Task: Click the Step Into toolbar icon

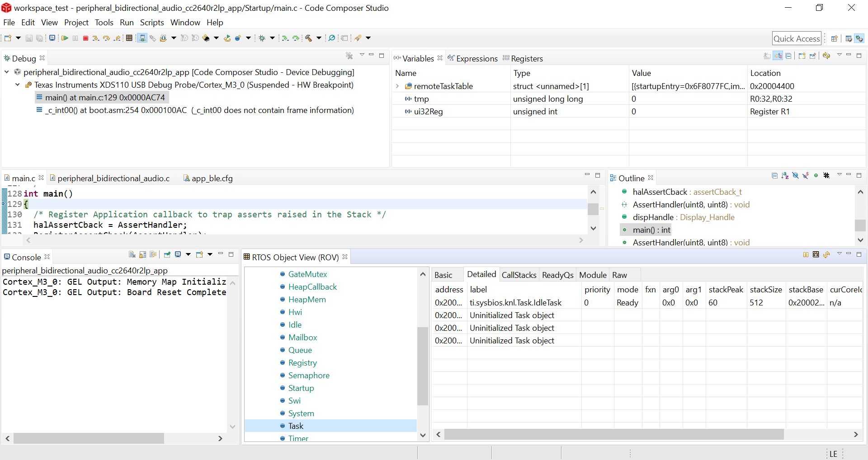Action: [x=95, y=38]
